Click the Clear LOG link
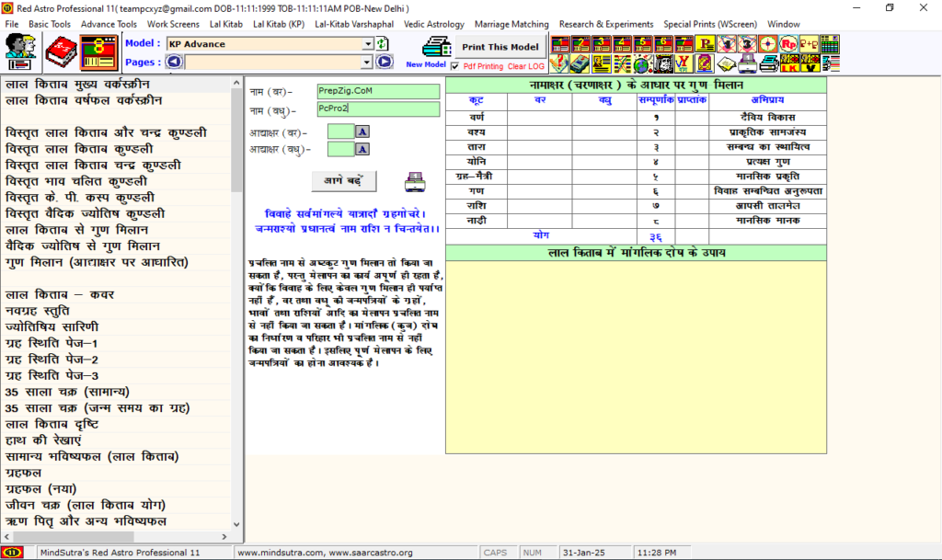This screenshot has width=942, height=560. [x=525, y=66]
